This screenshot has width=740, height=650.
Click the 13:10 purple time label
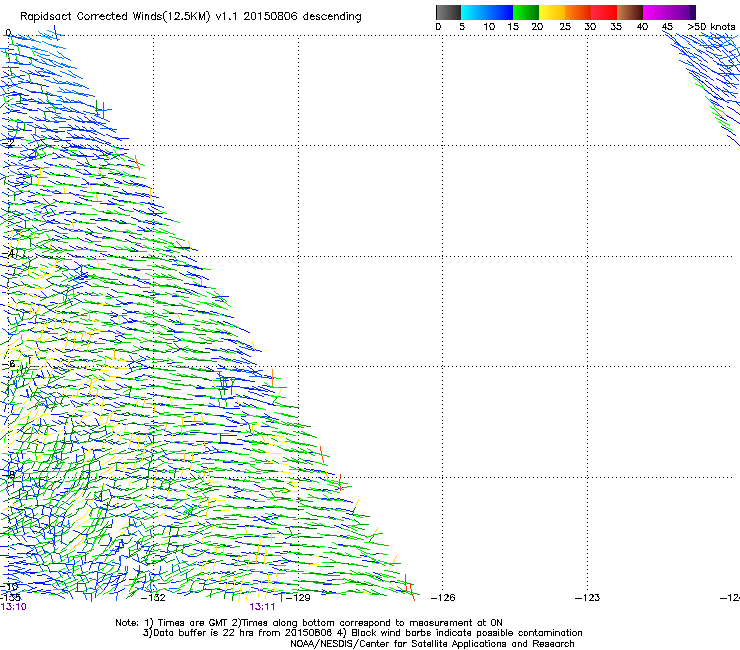(13, 607)
